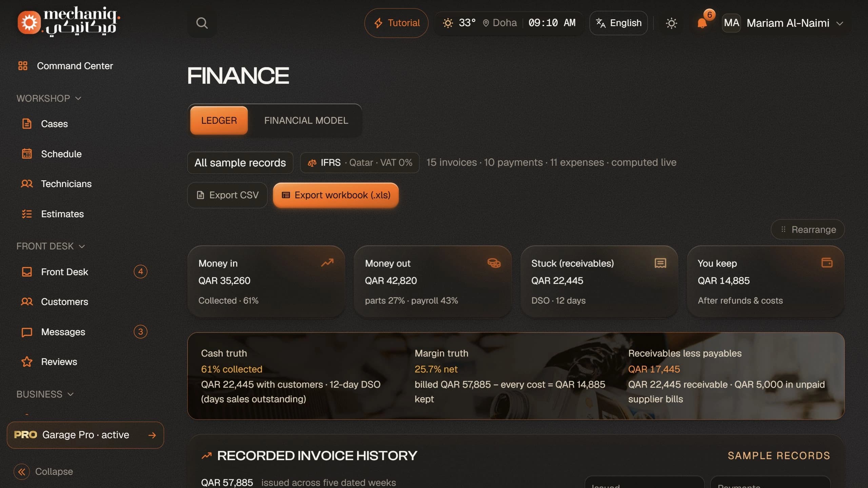The image size is (868, 488).
Task: Open the Garage Pro active banner
Action: coord(85,435)
